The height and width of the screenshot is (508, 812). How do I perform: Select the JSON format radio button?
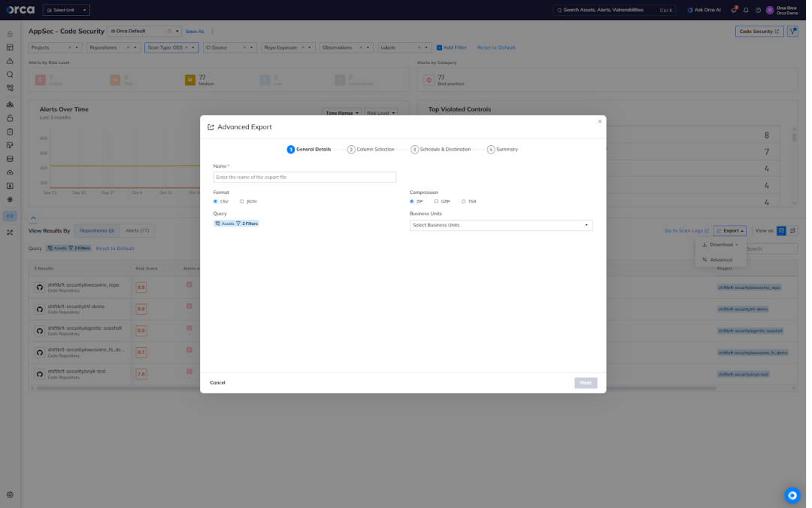[x=242, y=201]
